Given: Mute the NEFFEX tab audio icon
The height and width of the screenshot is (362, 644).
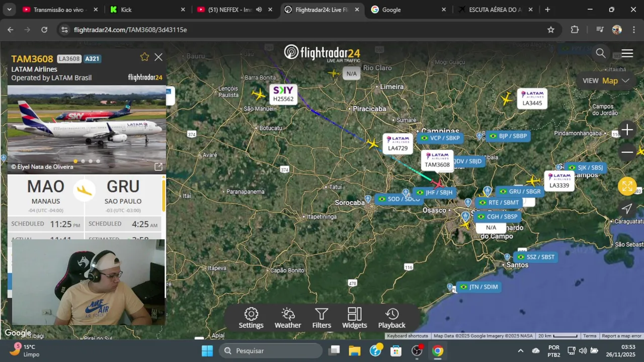Looking at the screenshot, I should pos(259,10).
